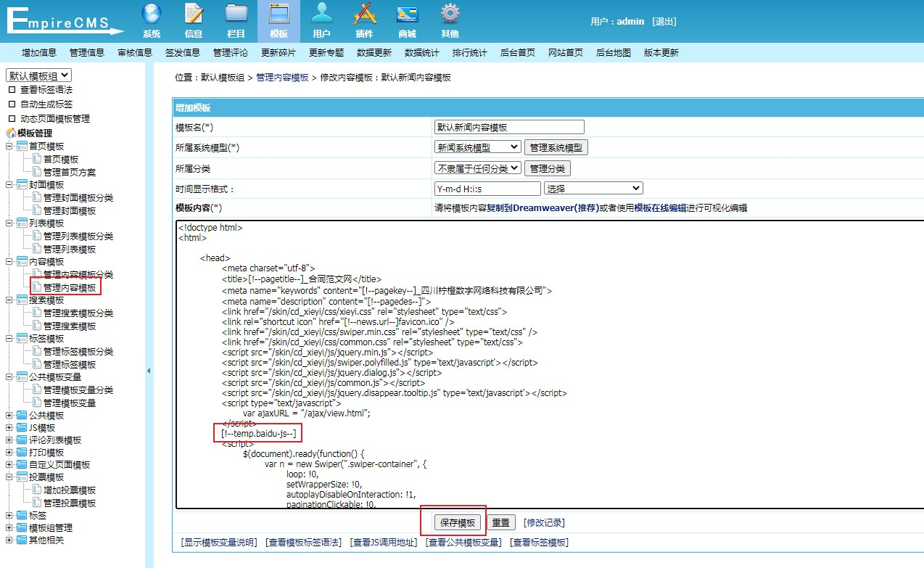
Task: Open the 用户 person icon
Action: pyautogui.click(x=321, y=14)
